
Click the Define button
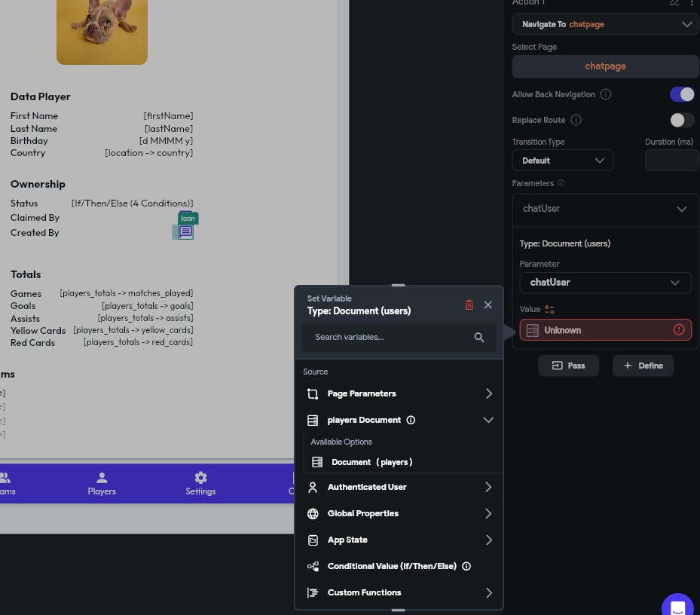(x=643, y=366)
